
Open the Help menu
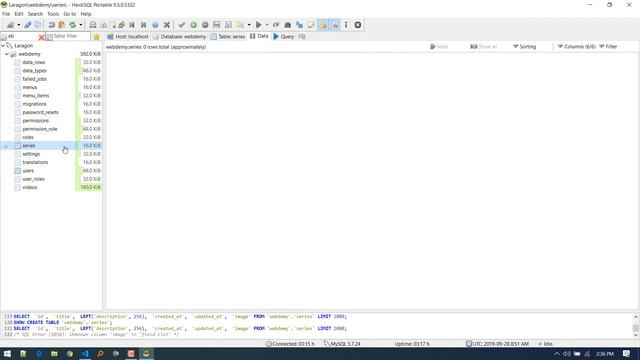point(86,14)
